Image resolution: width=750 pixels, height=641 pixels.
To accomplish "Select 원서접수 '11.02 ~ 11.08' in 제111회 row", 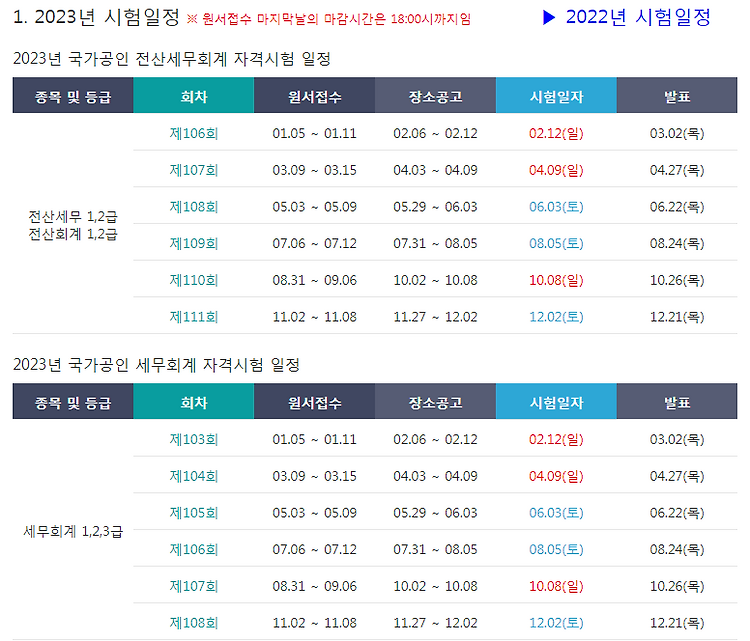I will (314, 317).
